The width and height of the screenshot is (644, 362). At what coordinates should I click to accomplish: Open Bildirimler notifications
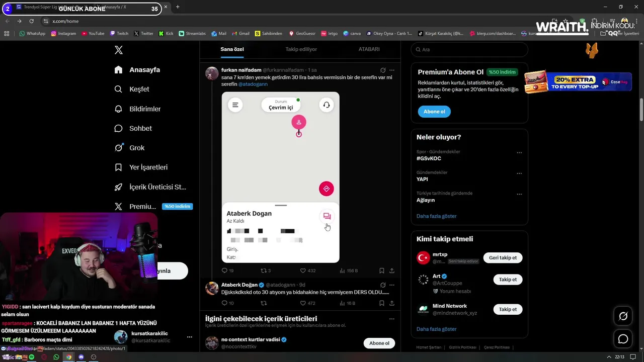pyautogui.click(x=137, y=109)
